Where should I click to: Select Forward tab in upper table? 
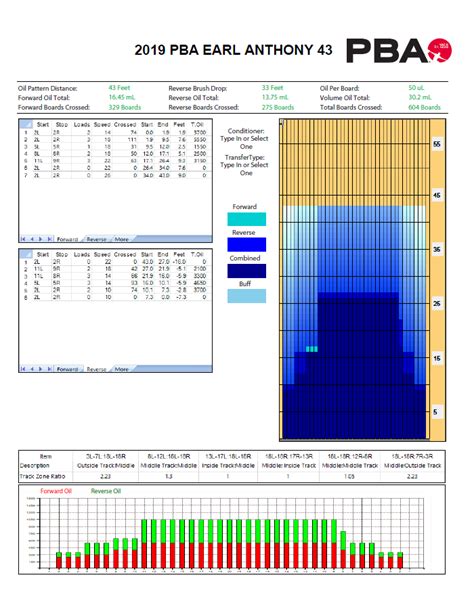pos(67,239)
